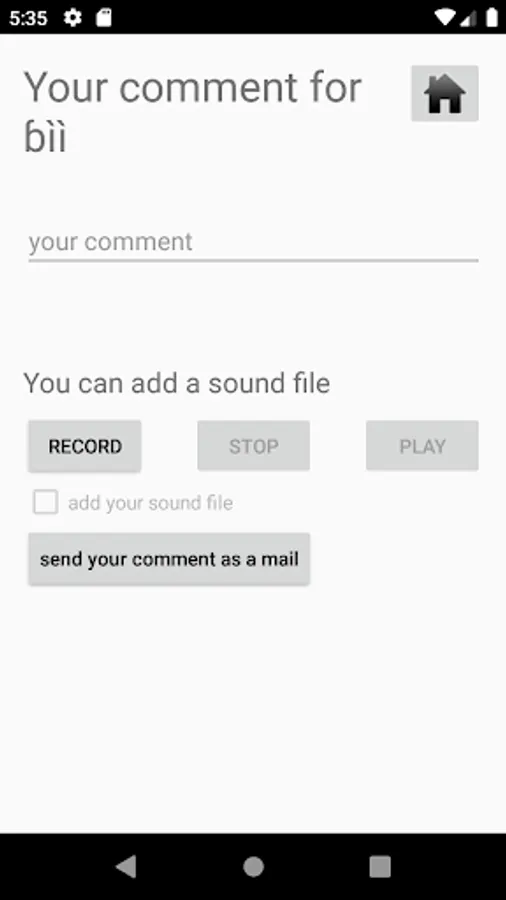Tap the home icon button
This screenshot has height=900, width=506.
tap(445, 94)
